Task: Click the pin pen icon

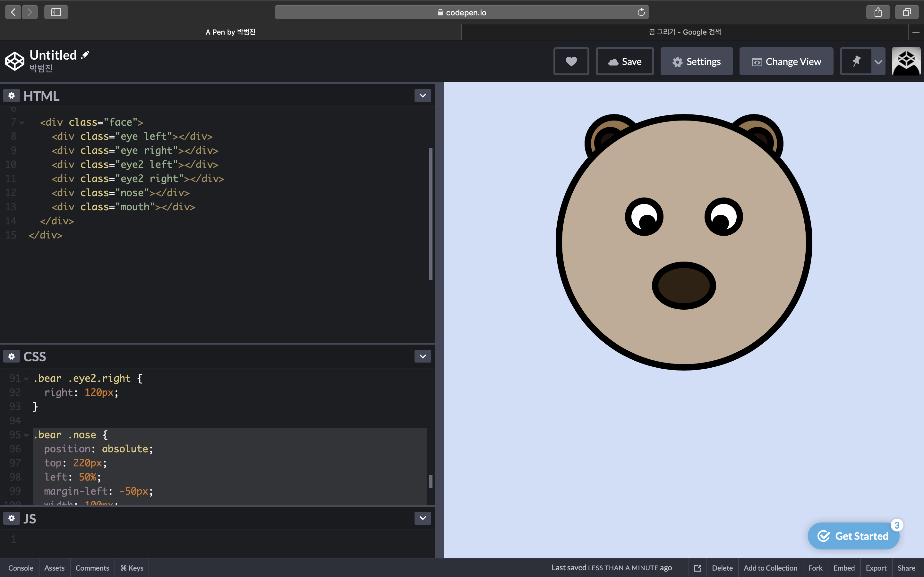Action: (856, 62)
